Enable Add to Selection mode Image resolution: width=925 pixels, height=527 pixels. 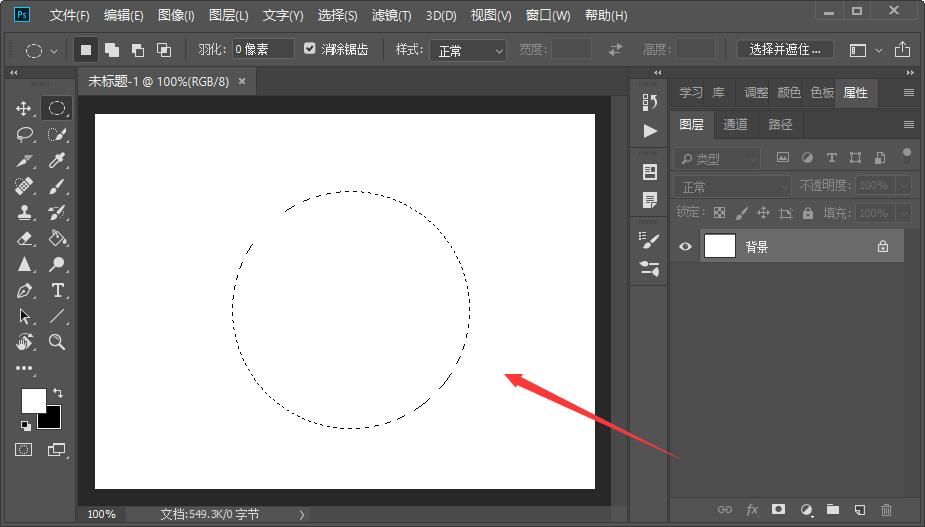[x=111, y=50]
